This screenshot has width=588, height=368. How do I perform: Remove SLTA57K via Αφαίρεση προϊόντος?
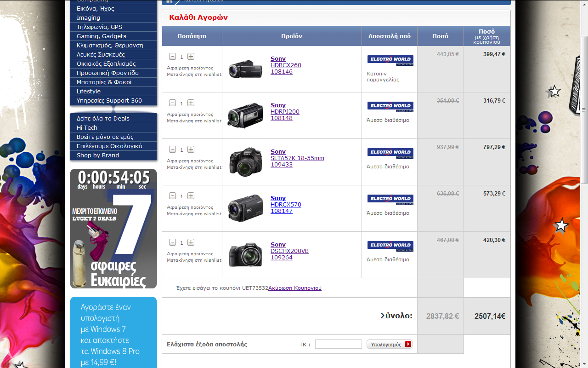click(x=190, y=161)
